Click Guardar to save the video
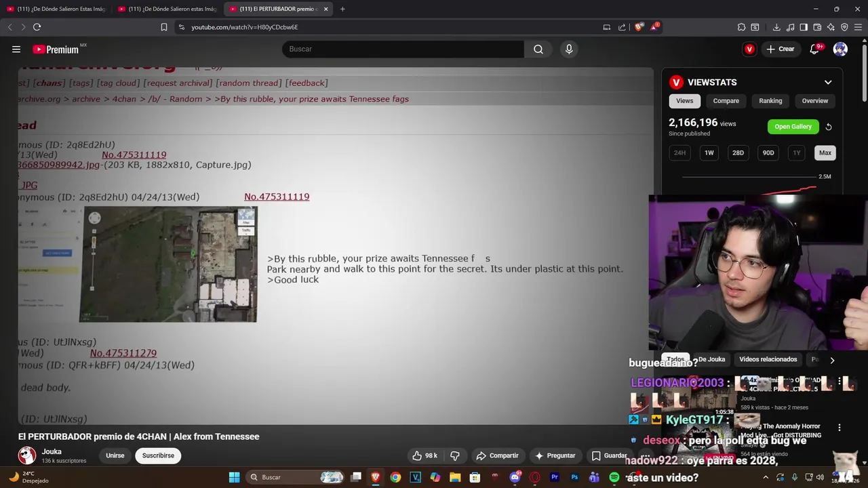868x488 pixels. (609, 455)
